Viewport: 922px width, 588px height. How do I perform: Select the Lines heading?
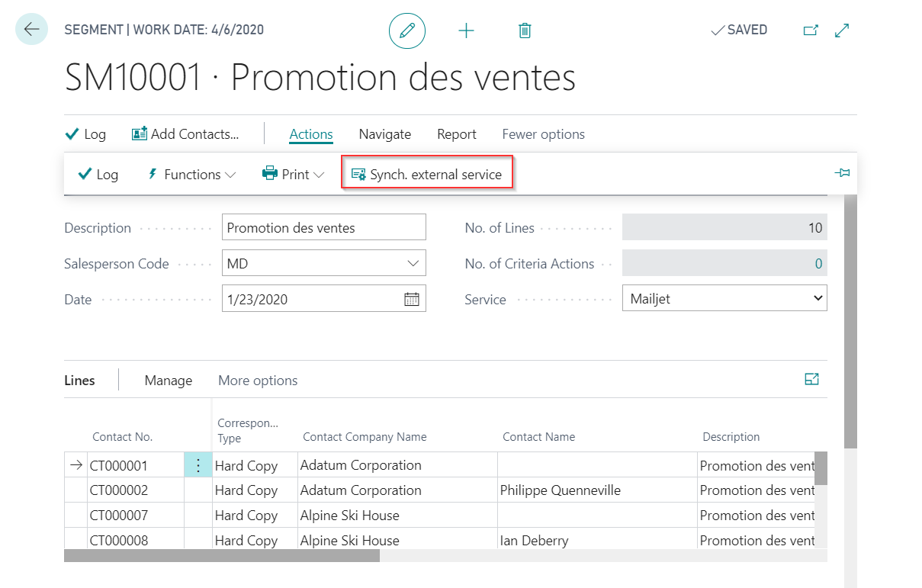point(79,380)
